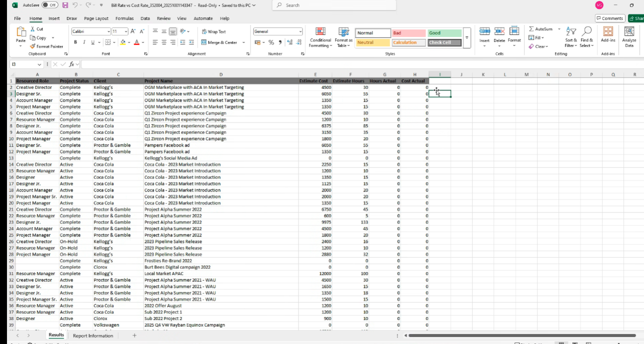The image size is (644, 344).
Task: Apply the Bad cell style
Action: tap(408, 33)
